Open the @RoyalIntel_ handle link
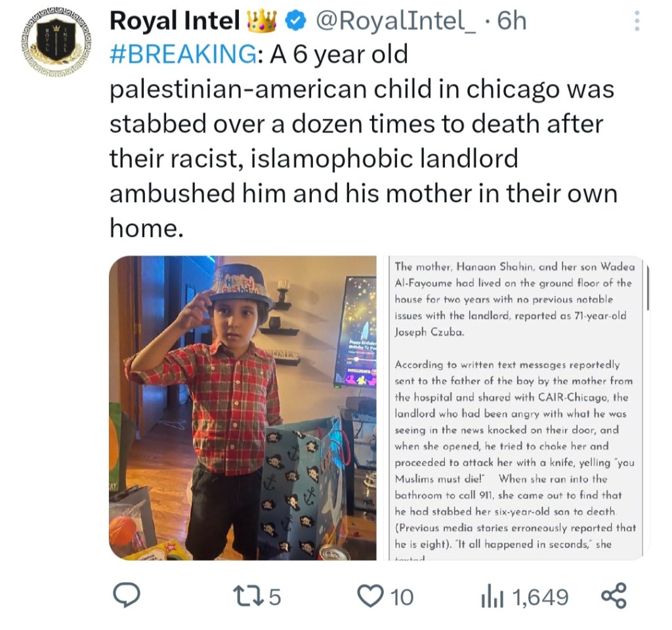 coord(398,22)
